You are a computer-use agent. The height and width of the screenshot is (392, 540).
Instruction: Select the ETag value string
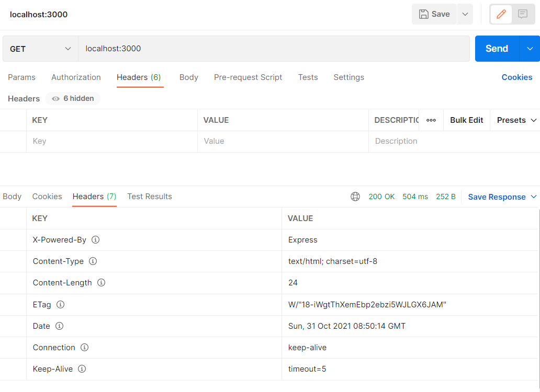367,304
